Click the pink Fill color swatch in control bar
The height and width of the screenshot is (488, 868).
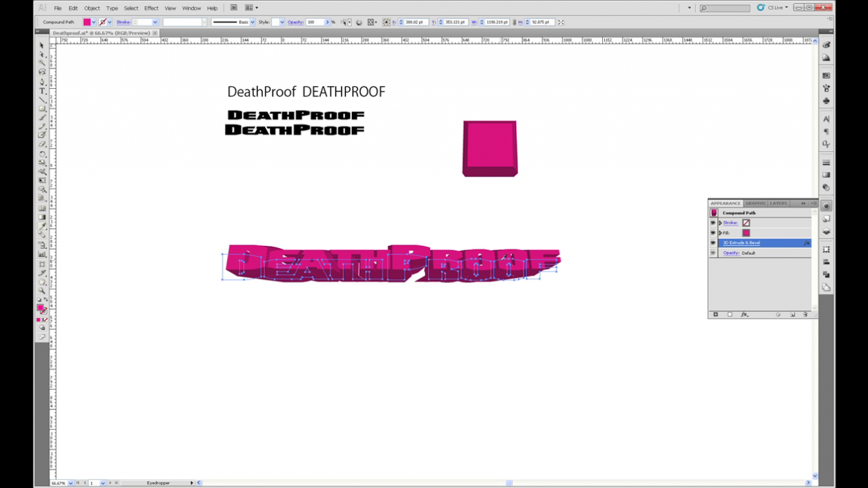pos(88,22)
